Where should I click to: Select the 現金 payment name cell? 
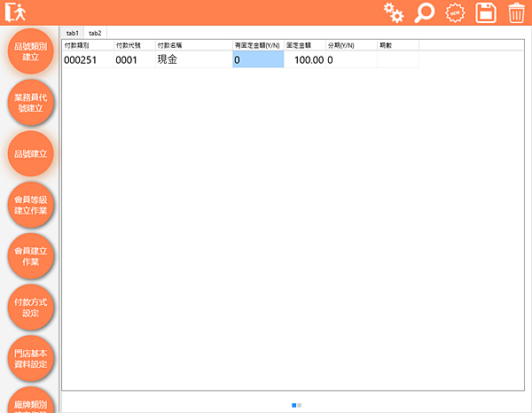coord(194,59)
